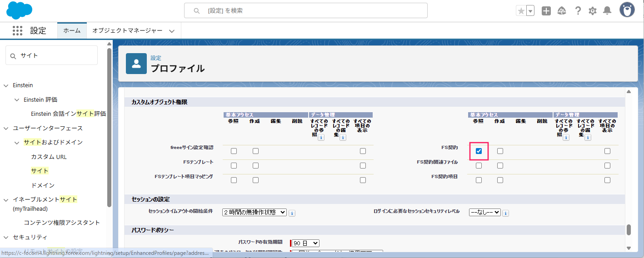Click すべてのレコードの編集 info icon in FS契約 table header

(x=588, y=137)
